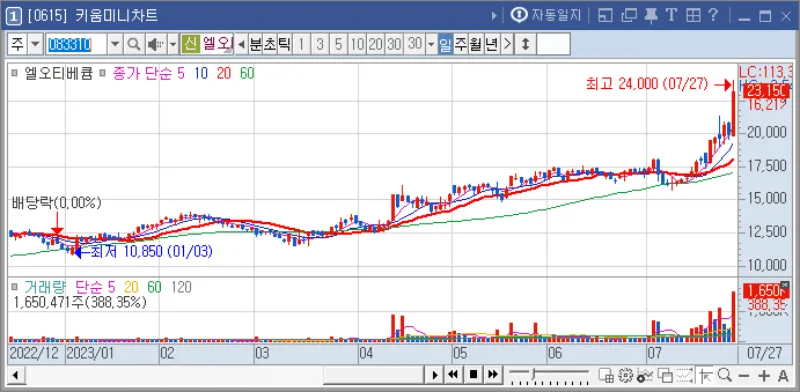Open help with the question mark icon
The image size is (800, 392).
point(713,15)
